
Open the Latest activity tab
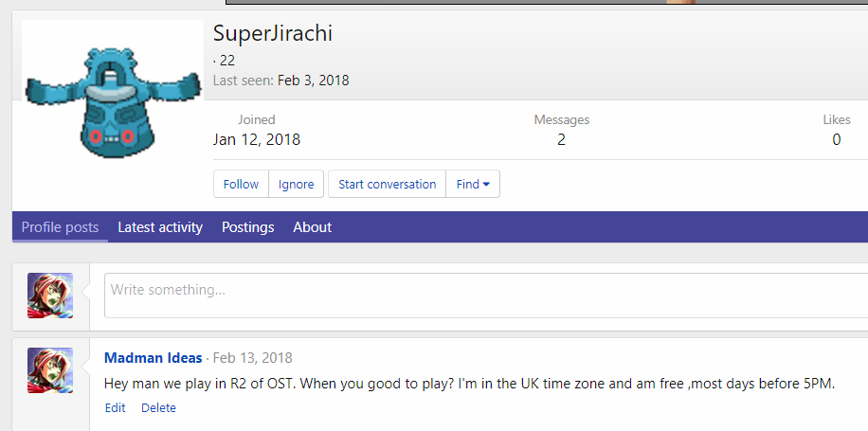tap(160, 227)
